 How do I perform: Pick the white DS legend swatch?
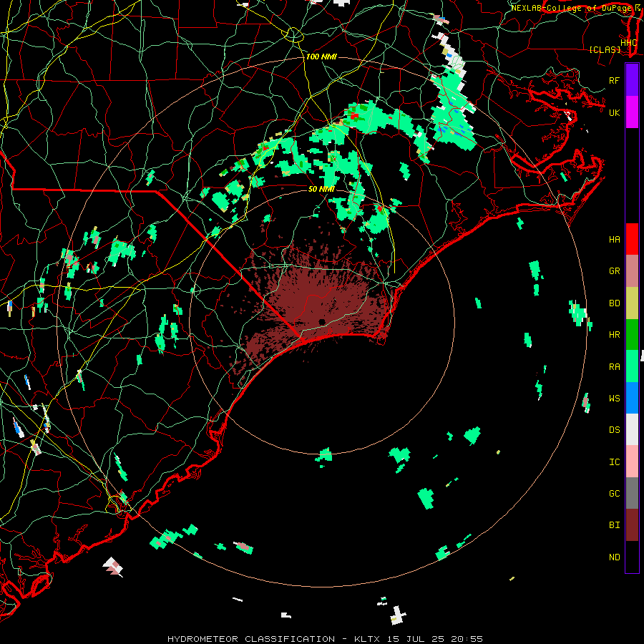(x=632, y=429)
